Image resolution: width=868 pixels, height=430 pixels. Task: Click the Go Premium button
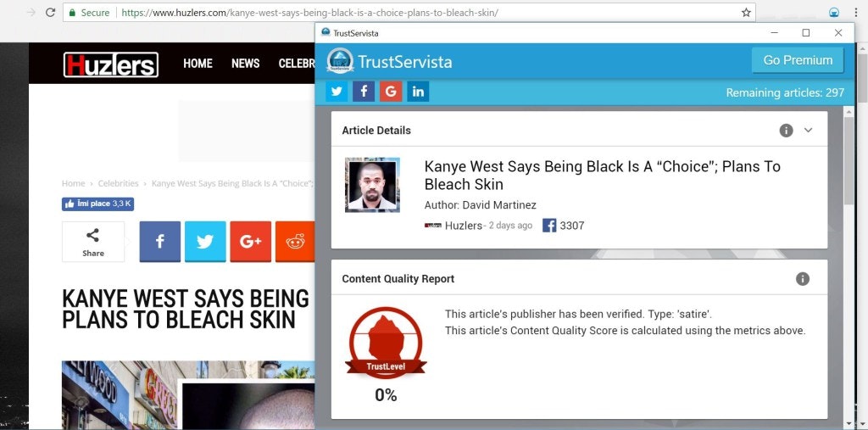[x=798, y=60]
